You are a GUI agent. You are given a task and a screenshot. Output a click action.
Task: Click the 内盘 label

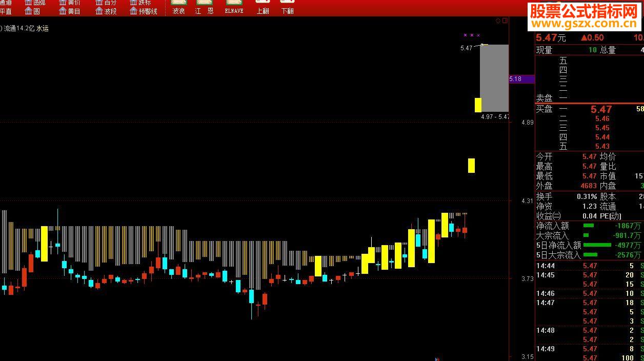coord(608,186)
